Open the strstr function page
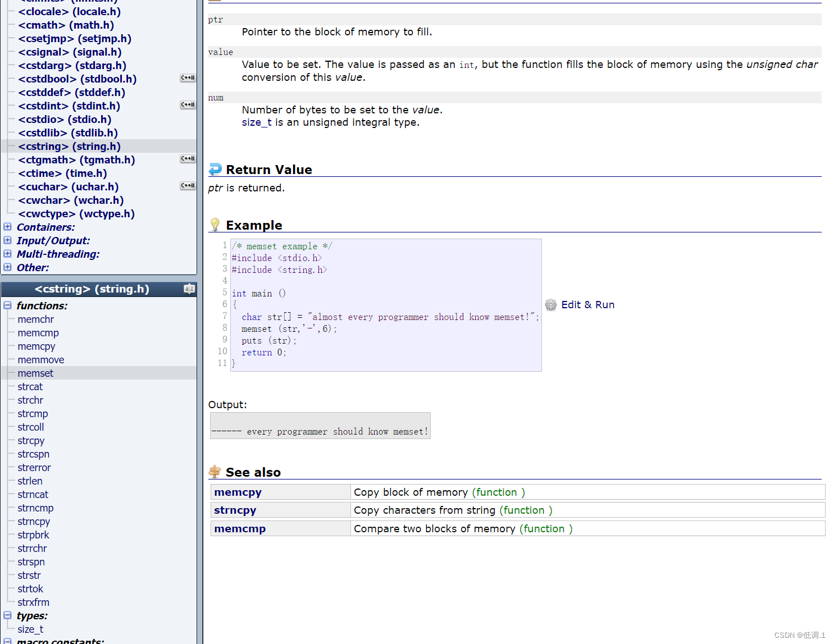The height and width of the screenshot is (644, 834). [x=29, y=576]
